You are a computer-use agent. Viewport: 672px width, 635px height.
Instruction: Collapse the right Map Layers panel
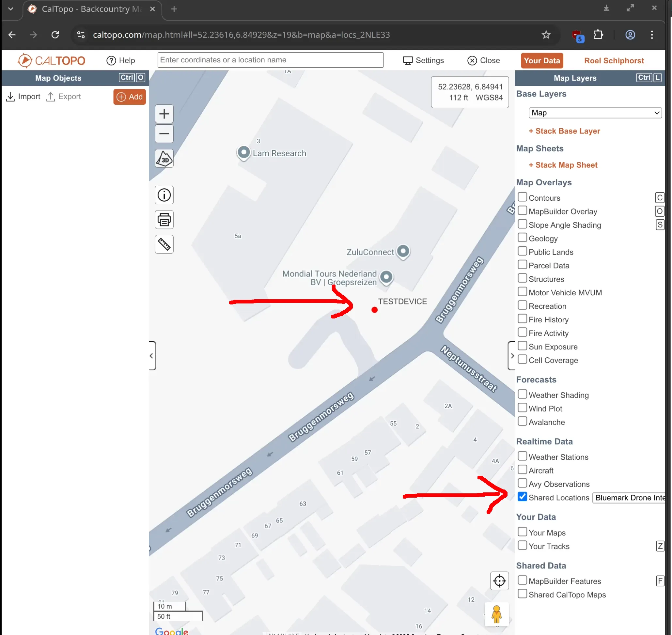[x=512, y=356]
